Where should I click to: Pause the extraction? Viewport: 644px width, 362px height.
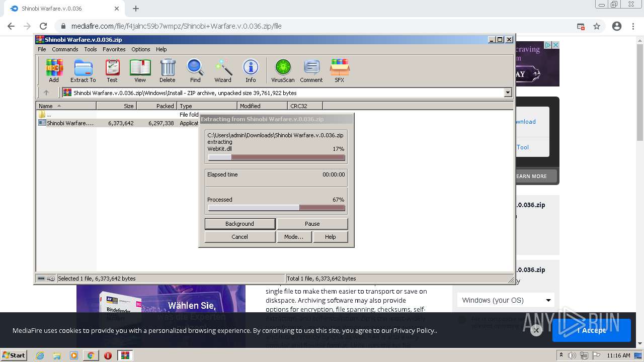pos(312,224)
